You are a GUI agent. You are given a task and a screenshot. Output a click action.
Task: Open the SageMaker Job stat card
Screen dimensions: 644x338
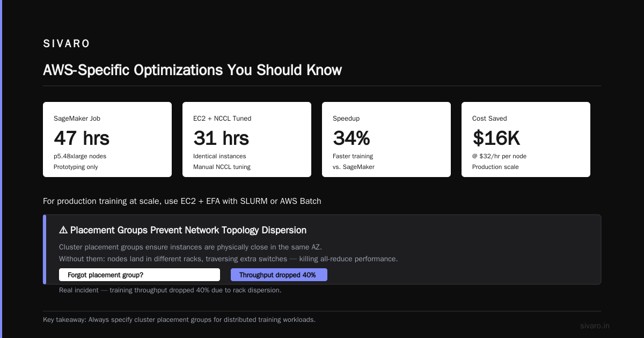107,139
